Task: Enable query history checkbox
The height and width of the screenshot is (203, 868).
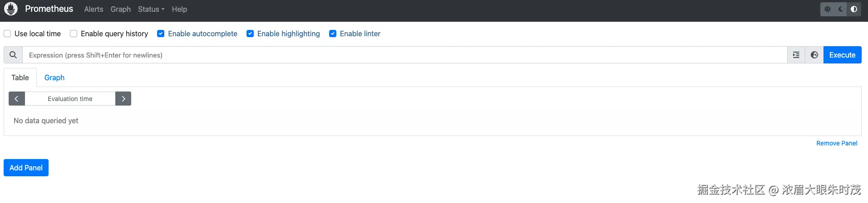Action: tap(74, 34)
